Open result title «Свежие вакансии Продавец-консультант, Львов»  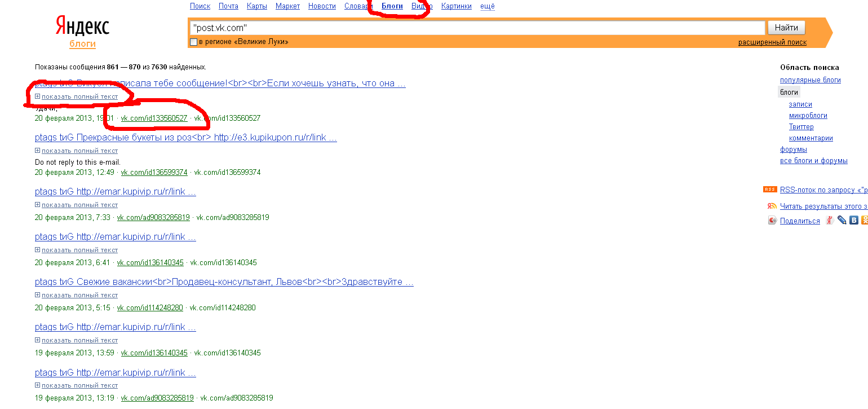point(224,282)
